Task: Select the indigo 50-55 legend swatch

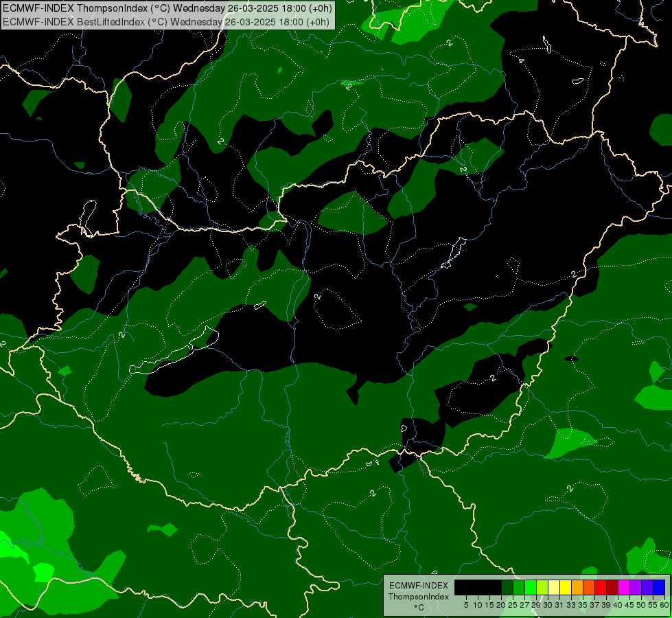Action: [647, 587]
